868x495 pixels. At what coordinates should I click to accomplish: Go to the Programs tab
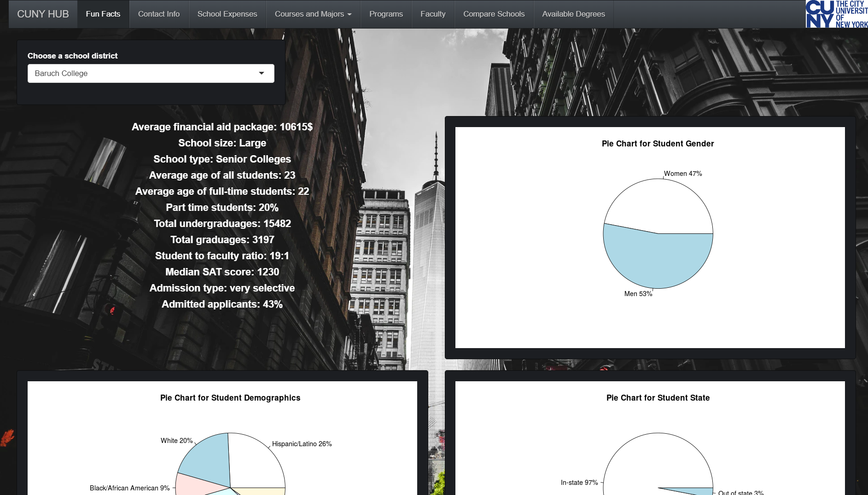click(x=386, y=14)
